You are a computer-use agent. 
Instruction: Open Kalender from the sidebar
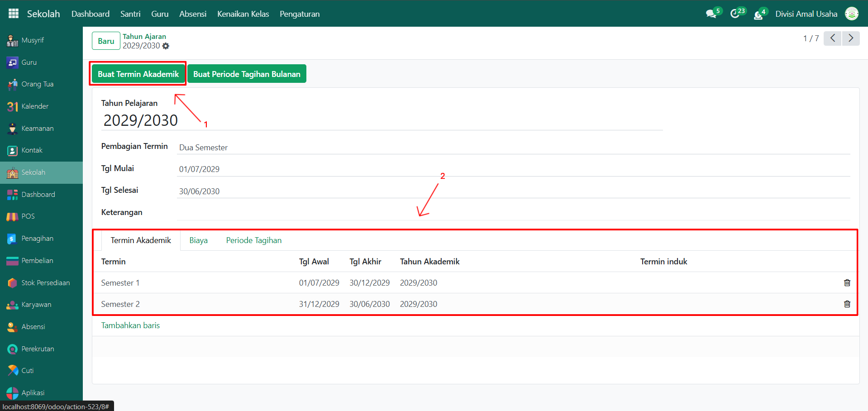(x=35, y=106)
